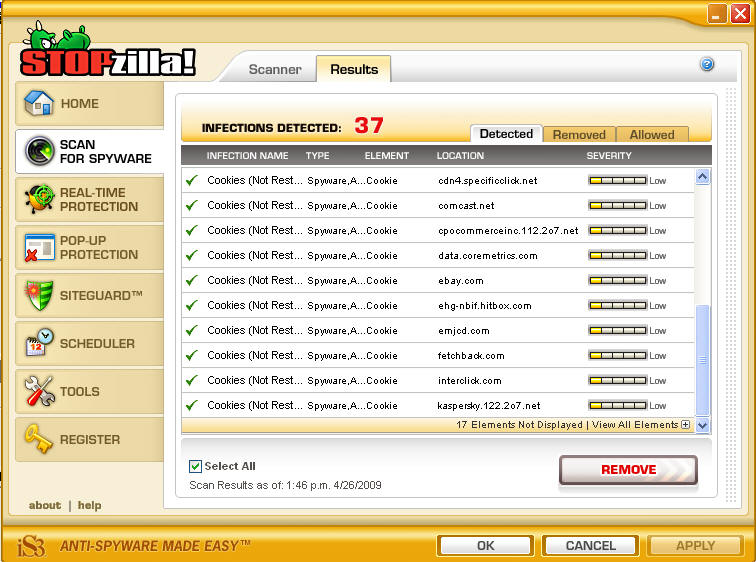Click the Real-Time Protection bug target icon

(x=39, y=199)
